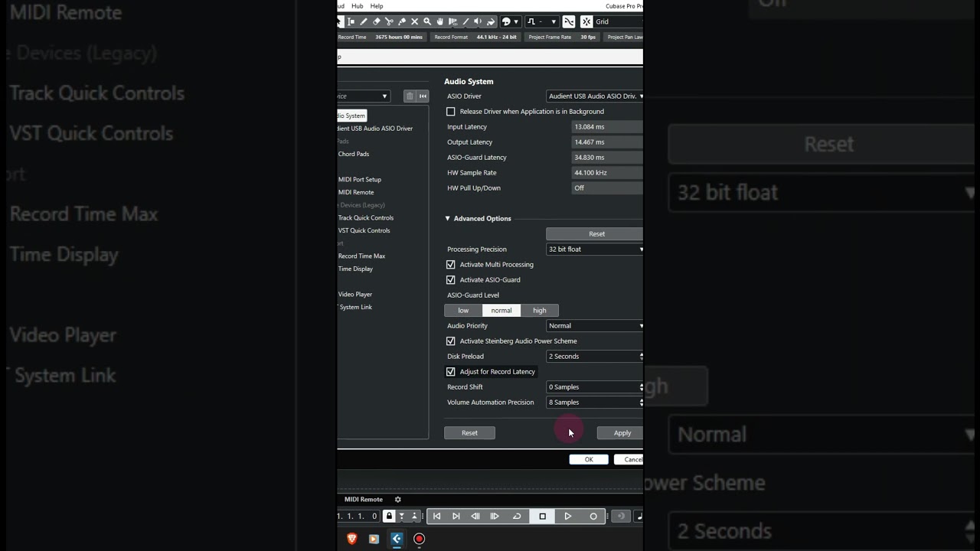Select MIDI Port Setup in device list
This screenshot has width=980, height=551.
360,179
